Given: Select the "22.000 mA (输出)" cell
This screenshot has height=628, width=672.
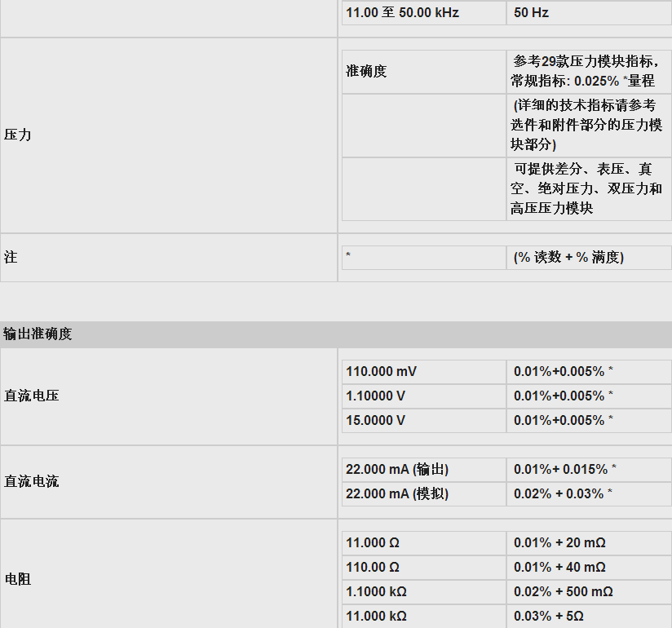Looking at the screenshot, I should 397,469.
